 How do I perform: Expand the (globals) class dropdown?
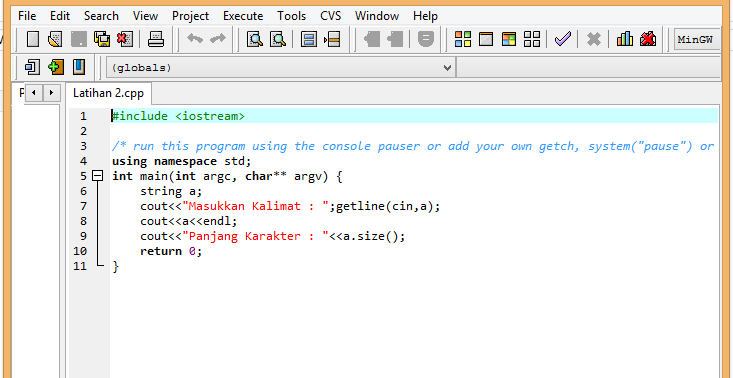point(448,68)
